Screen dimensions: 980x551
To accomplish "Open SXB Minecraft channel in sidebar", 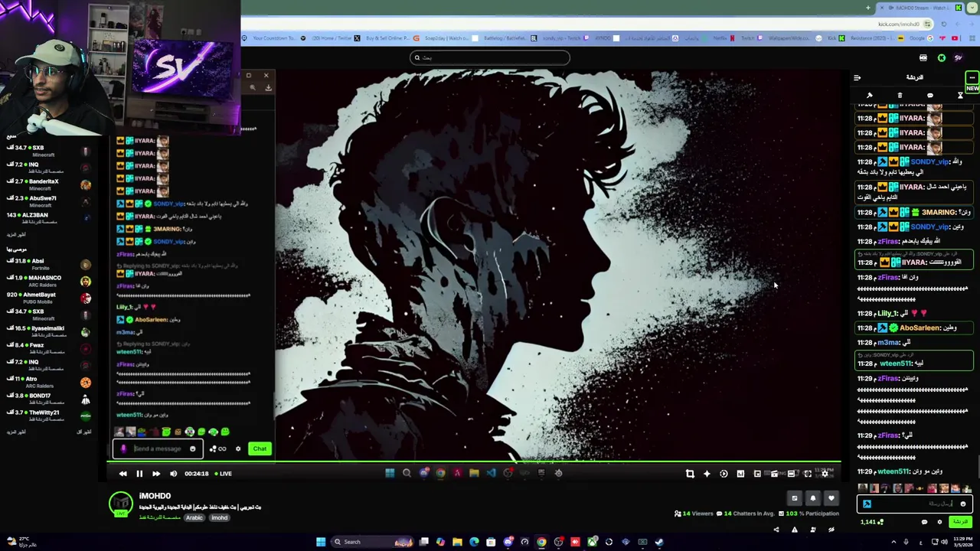I will [49, 151].
